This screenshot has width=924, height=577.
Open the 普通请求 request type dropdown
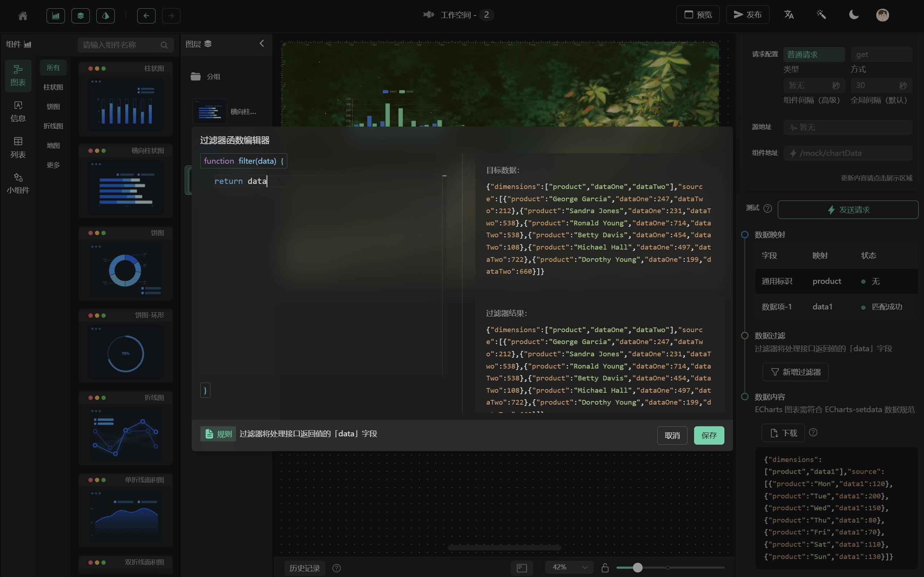tap(813, 54)
